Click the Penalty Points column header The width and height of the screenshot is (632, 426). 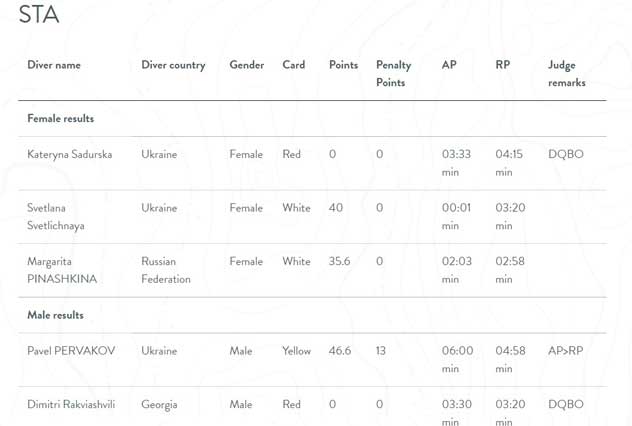coord(393,74)
